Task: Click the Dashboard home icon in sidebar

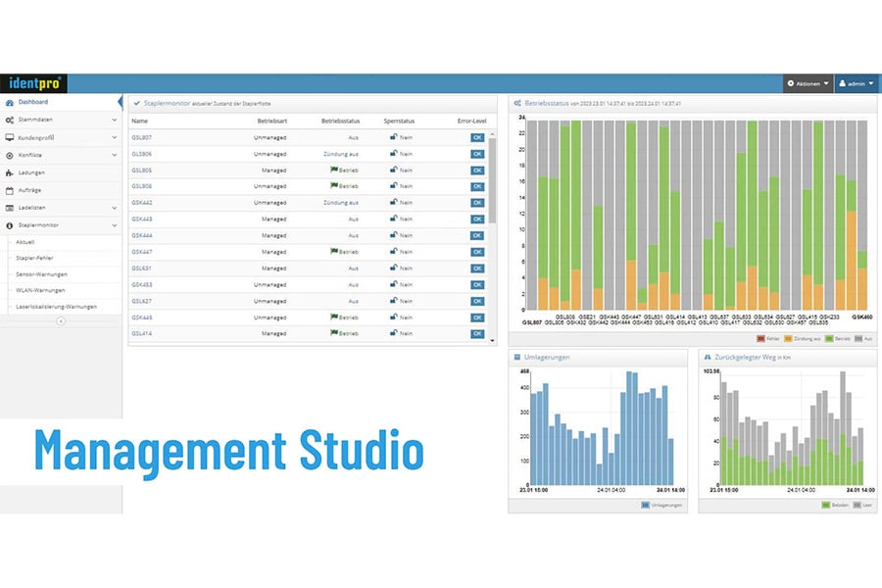Action: click(10, 102)
